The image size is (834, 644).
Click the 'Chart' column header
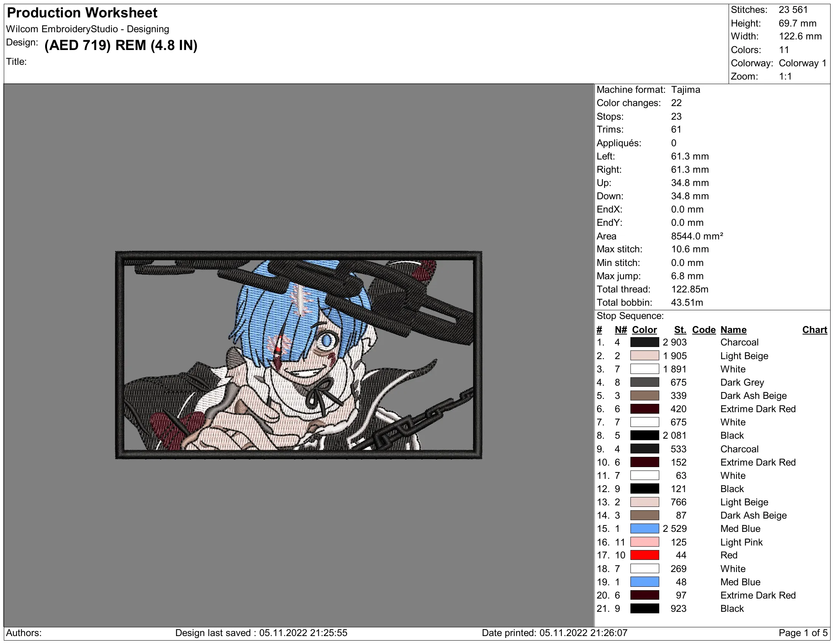point(815,330)
